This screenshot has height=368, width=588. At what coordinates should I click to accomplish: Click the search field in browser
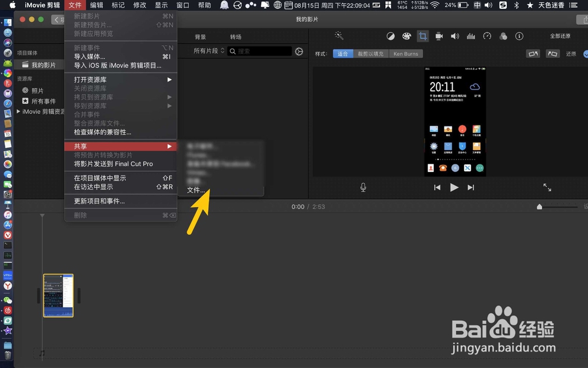[259, 51]
